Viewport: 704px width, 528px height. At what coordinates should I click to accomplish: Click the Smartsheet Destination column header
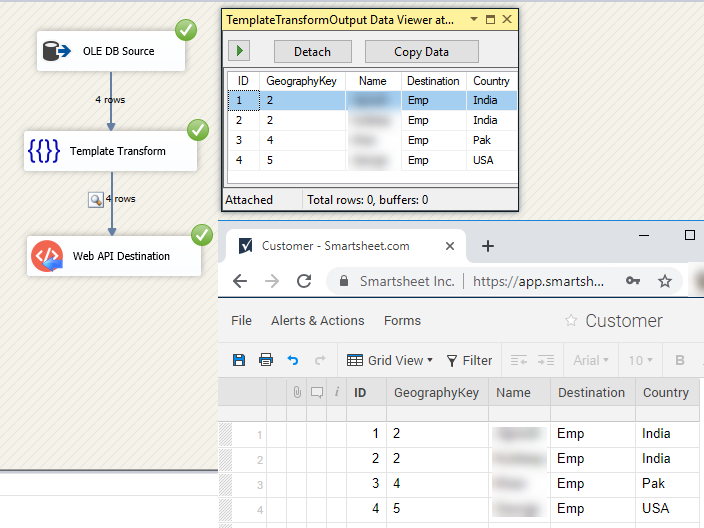coord(593,392)
